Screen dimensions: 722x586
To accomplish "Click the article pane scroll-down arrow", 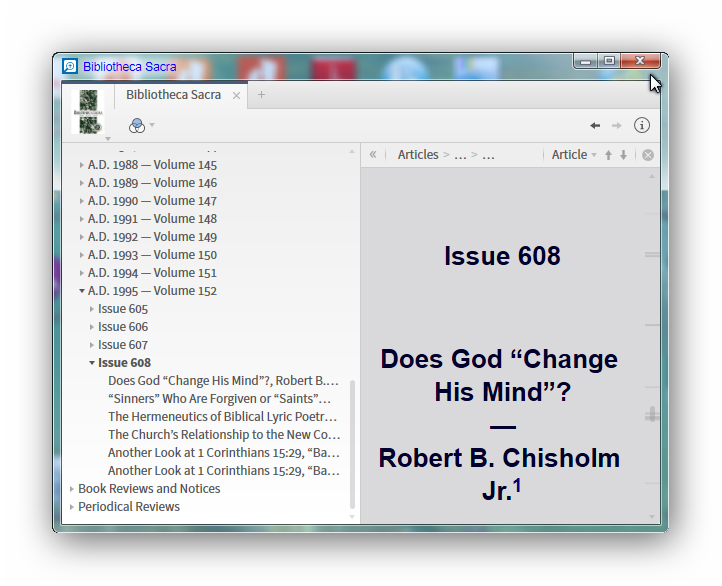I will tap(652, 516).
